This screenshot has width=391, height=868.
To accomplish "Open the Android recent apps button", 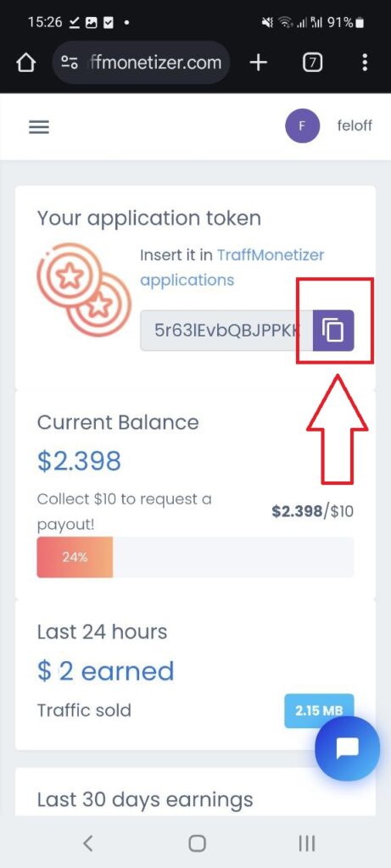I will tap(307, 843).
